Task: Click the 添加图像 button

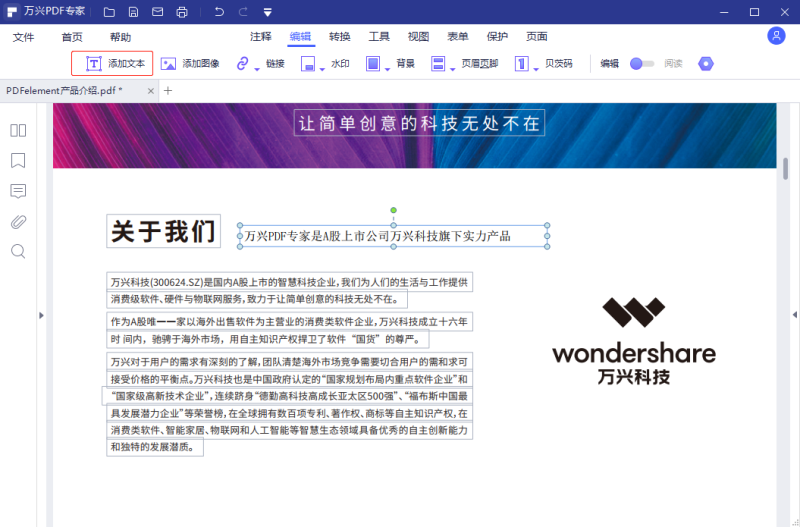Action: coord(190,63)
